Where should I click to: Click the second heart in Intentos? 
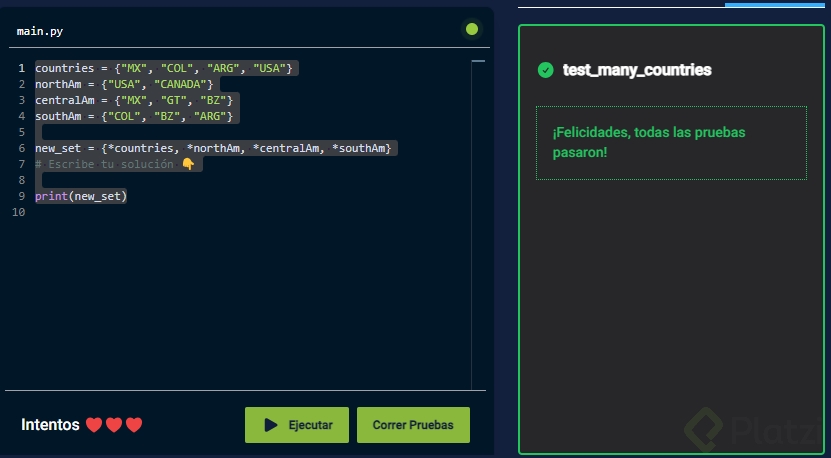pos(114,425)
